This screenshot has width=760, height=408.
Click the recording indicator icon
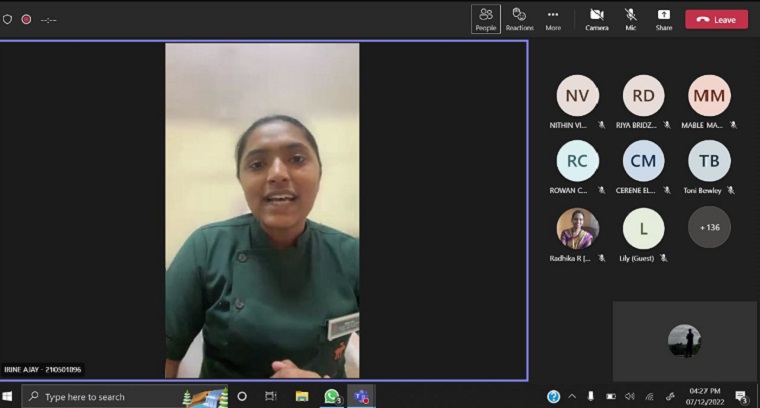[x=26, y=19]
